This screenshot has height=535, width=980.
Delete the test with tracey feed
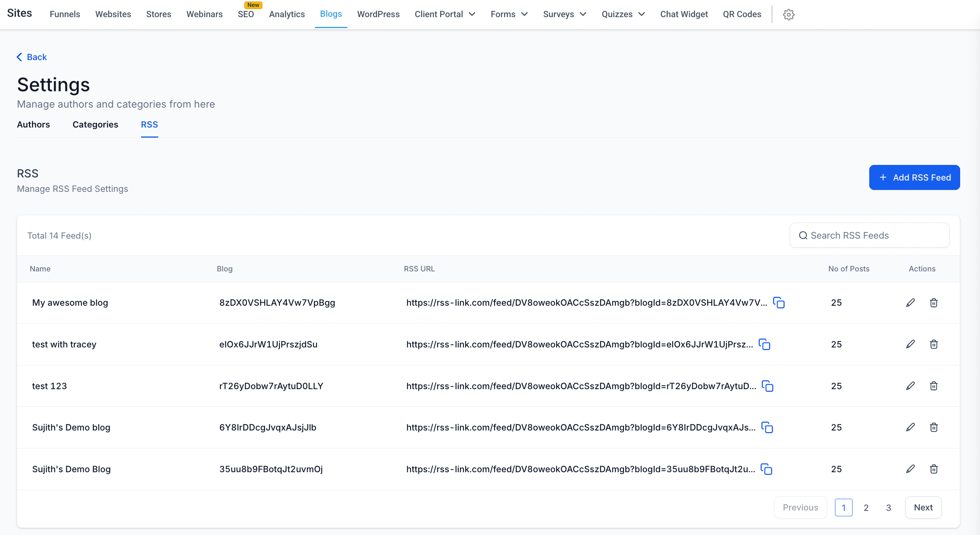pyautogui.click(x=934, y=344)
